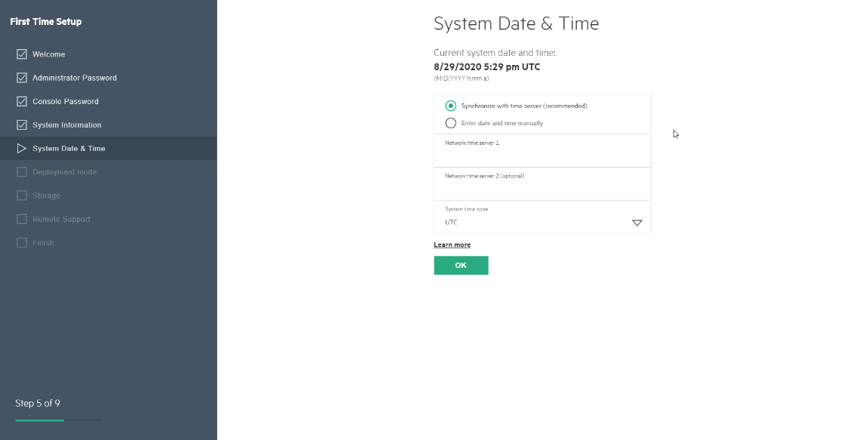Expand the System time zone dropdown arrow
868x440 pixels.
point(637,223)
